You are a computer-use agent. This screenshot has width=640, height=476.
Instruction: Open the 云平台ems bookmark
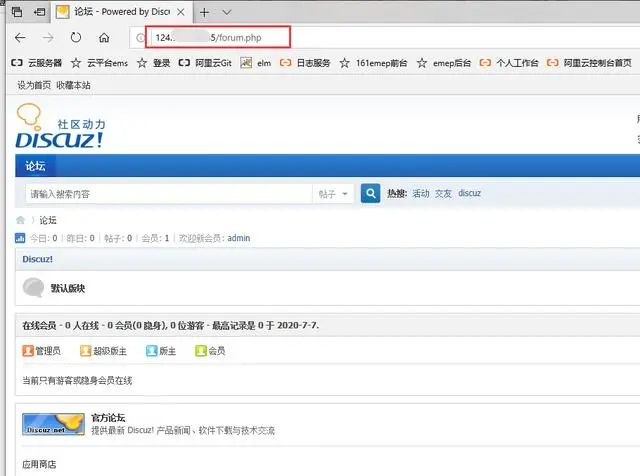click(99, 63)
